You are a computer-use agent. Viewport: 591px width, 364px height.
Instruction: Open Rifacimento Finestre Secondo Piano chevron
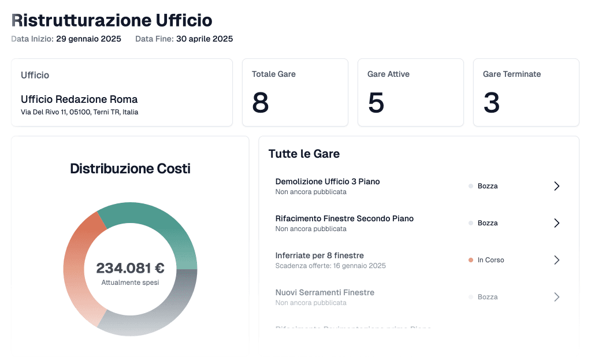coord(556,223)
